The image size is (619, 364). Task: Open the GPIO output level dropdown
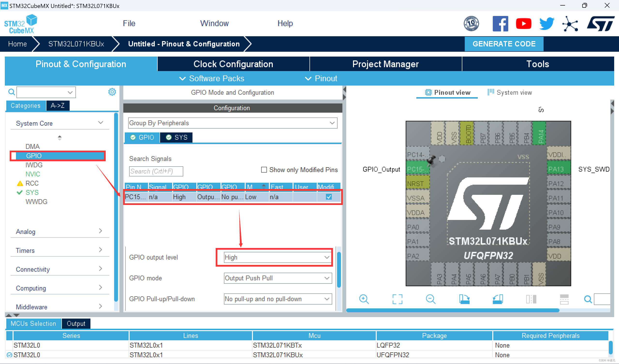pyautogui.click(x=278, y=257)
